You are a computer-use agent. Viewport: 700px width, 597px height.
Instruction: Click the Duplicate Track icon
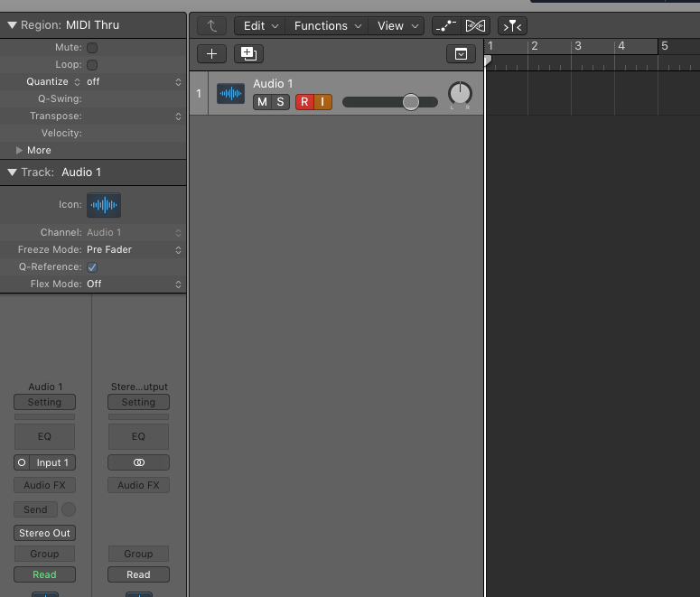[248, 54]
